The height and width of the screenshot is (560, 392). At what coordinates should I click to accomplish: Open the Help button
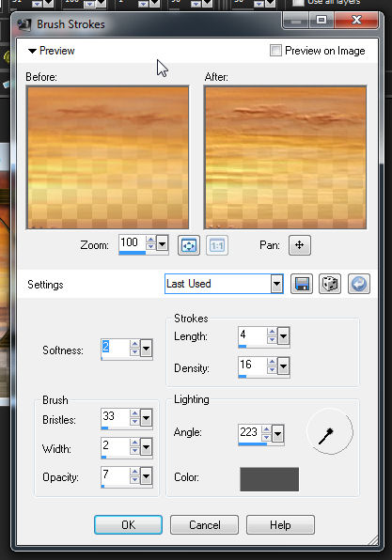280,525
